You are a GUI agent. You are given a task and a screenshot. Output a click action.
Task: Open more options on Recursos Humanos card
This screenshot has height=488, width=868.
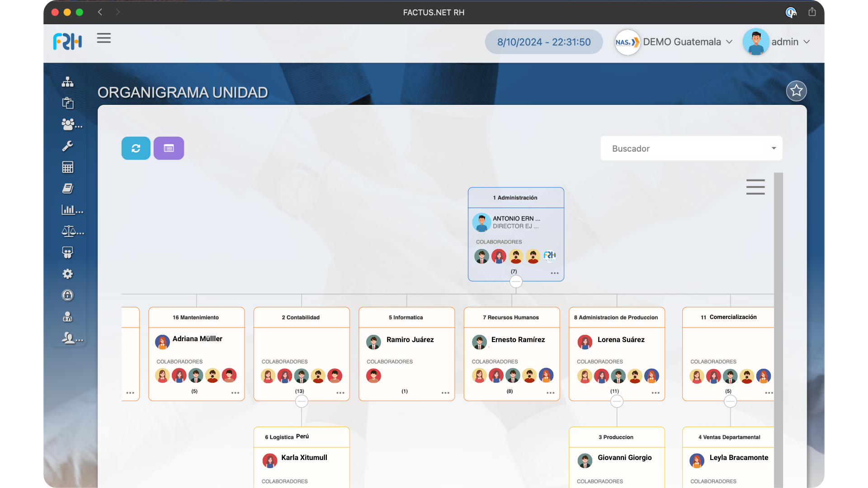(x=550, y=393)
